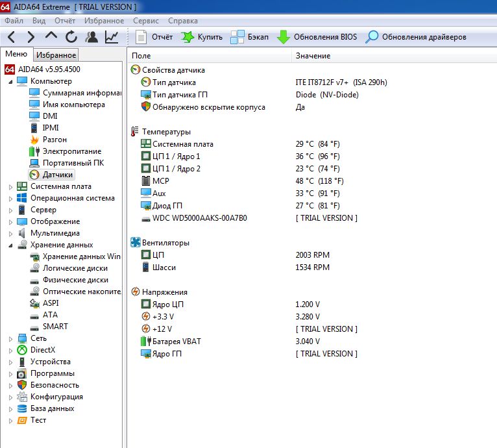Click the database icon beside База данных
Screen dimensions: 497x448
pyautogui.click(x=22, y=408)
